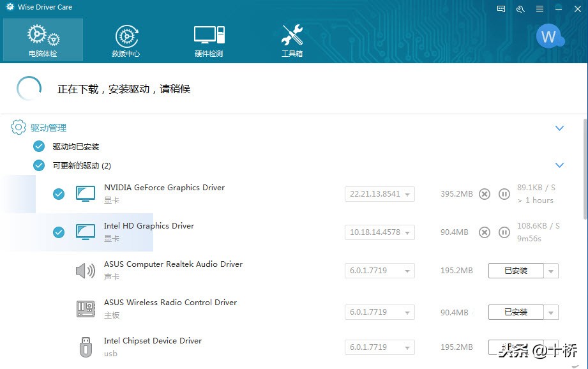Open the 电脑体检 (PC Checkup) section
Viewport: 588px width, 369px height.
point(43,39)
